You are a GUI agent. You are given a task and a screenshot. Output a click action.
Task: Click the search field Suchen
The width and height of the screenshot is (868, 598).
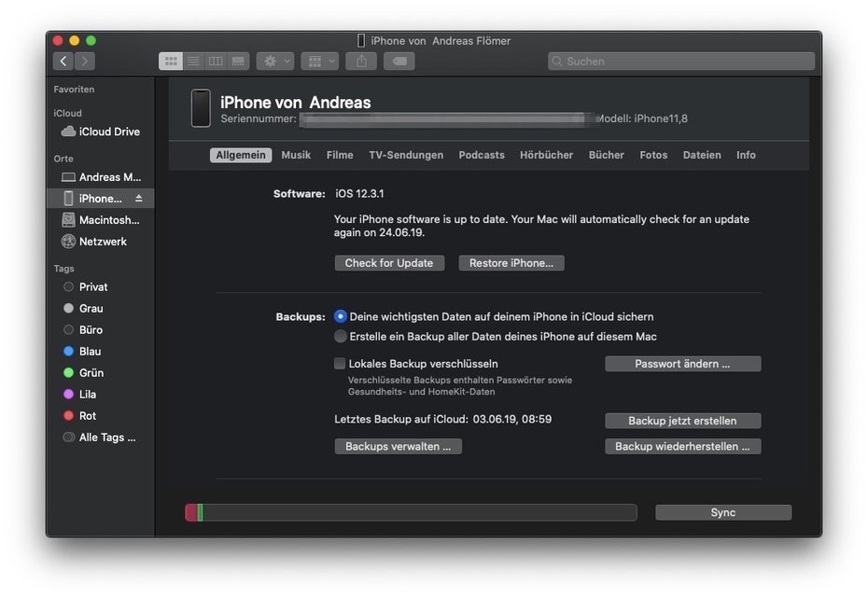click(x=681, y=61)
